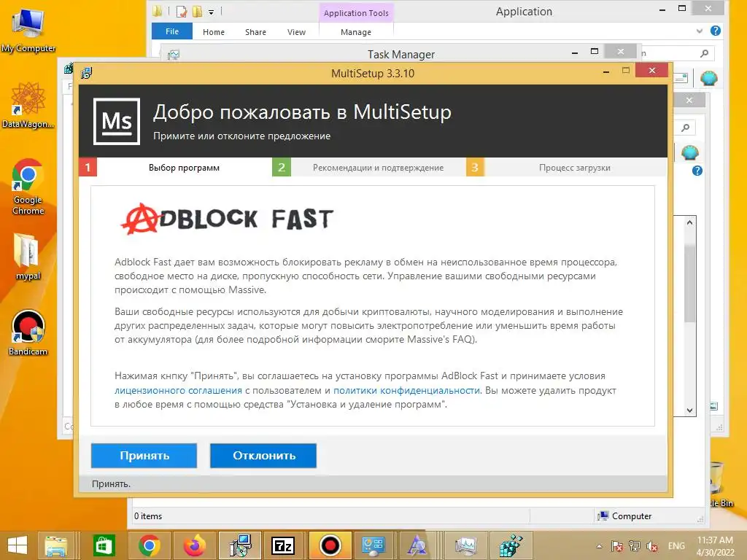Open the Home ribbon tab in Explorer
Image resolution: width=747 pixels, height=560 pixels.
tap(214, 32)
